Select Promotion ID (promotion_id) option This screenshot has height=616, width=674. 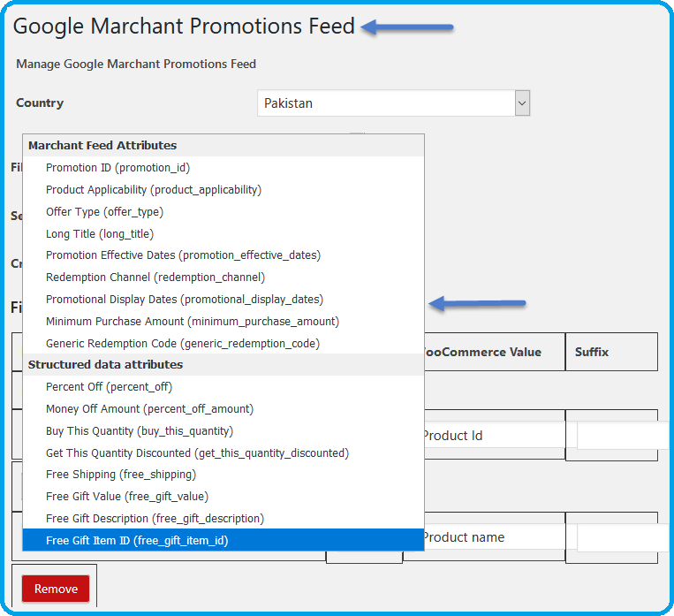point(223,167)
